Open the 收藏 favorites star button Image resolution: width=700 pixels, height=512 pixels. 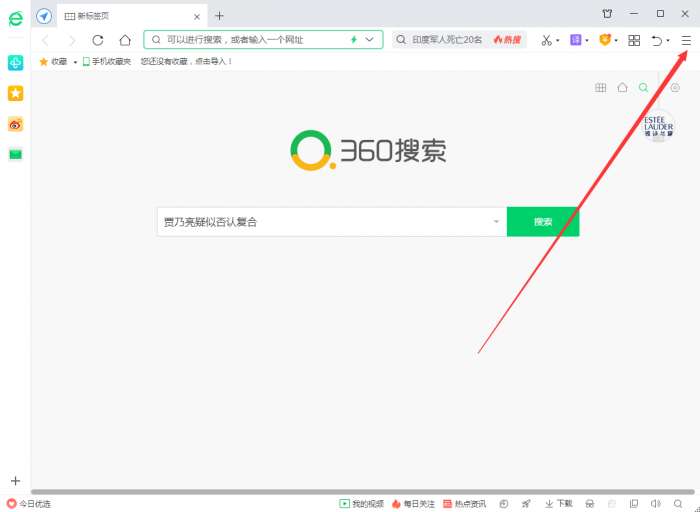[x=53, y=62]
